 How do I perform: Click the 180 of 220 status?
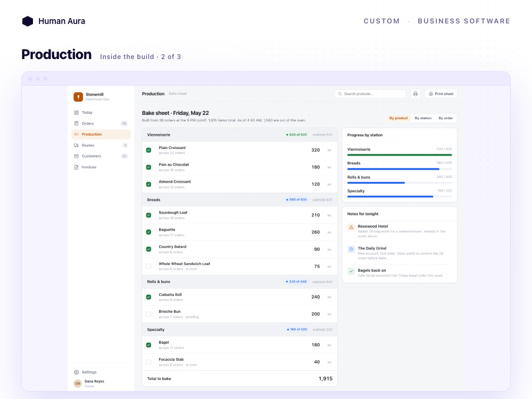click(297, 329)
